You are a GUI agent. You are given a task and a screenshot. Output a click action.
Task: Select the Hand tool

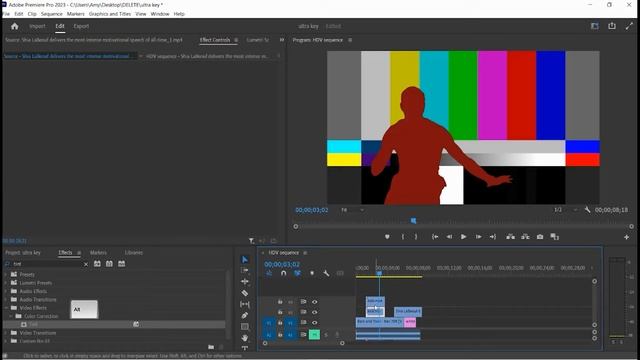(244, 338)
